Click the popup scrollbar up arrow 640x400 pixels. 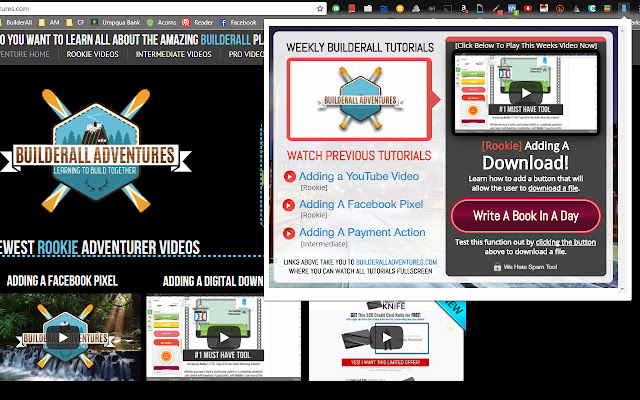(x=622, y=31)
